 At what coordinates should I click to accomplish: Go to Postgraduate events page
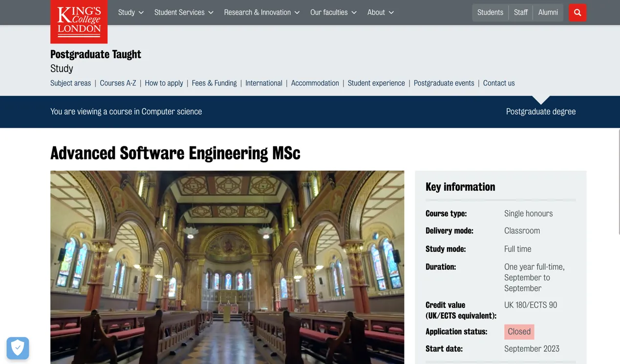tap(444, 83)
